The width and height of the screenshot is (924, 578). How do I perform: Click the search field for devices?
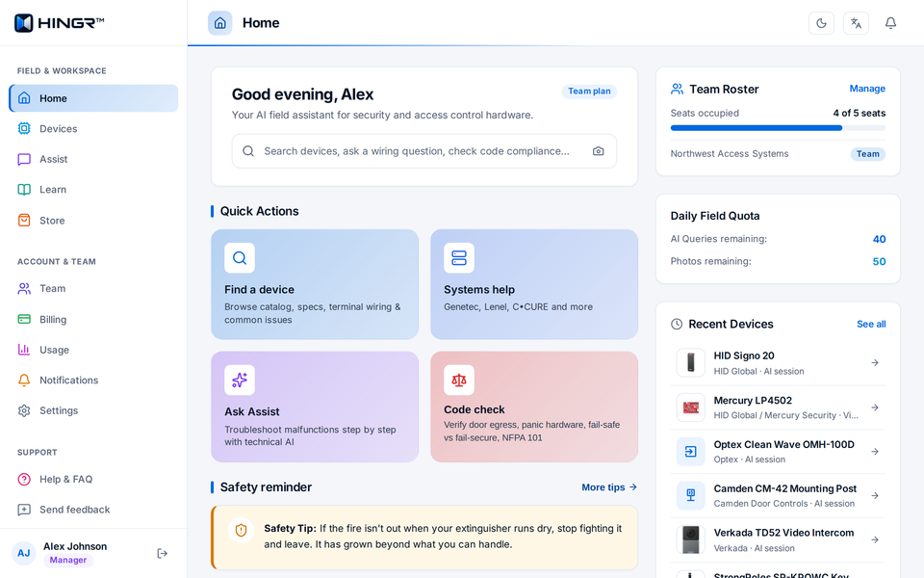coord(424,151)
